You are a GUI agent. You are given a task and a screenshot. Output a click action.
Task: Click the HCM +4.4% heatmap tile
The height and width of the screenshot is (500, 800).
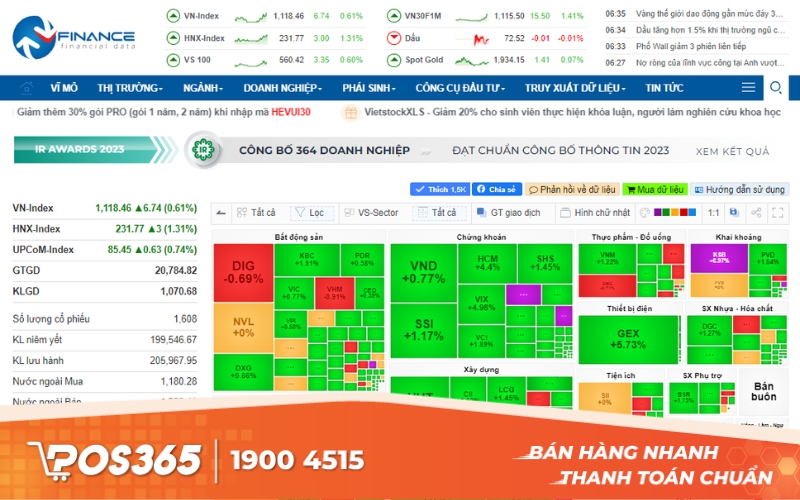(x=487, y=263)
